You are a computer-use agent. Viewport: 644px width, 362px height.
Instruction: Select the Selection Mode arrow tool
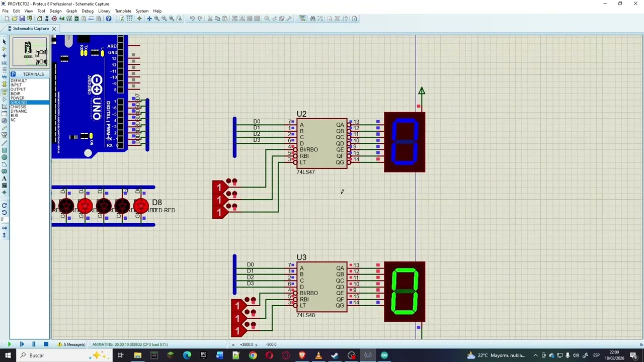pyautogui.click(x=5, y=42)
